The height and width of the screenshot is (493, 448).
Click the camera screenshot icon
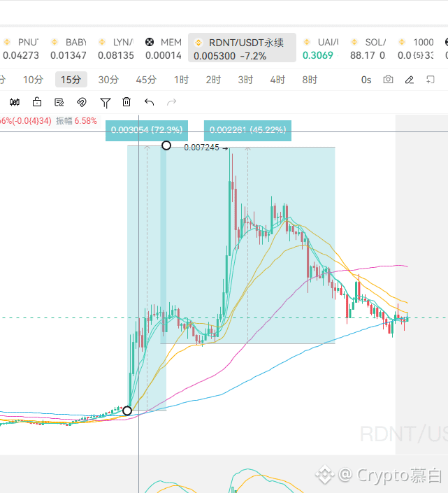pyautogui.click(x=389, y=80)
